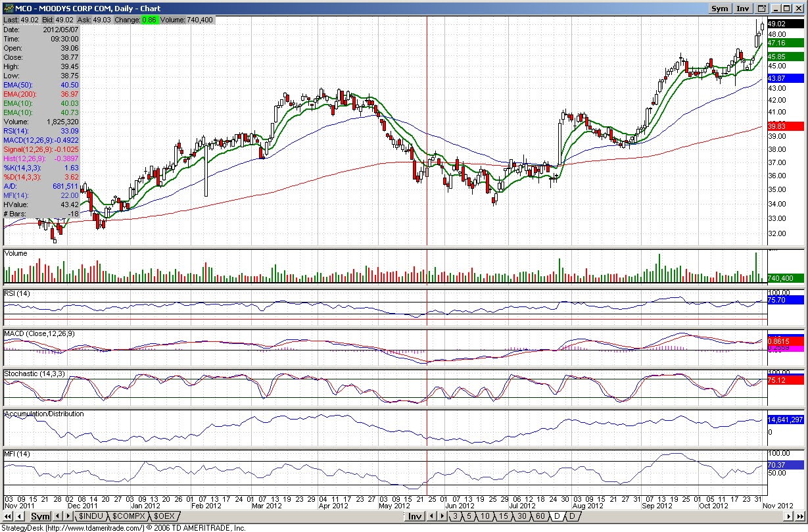Click the MFI (14) panel title
This screenshot has width=808, height=532.
point(18,454)
